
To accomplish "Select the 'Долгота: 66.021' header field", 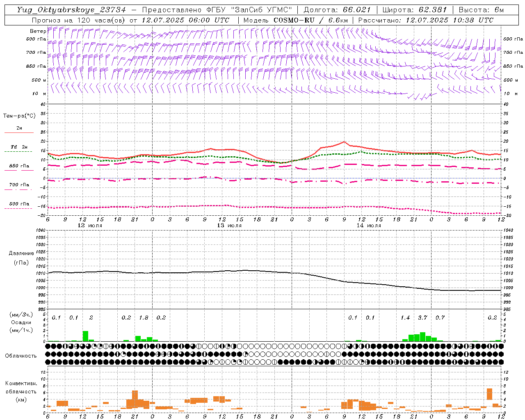I will [337, 10].
